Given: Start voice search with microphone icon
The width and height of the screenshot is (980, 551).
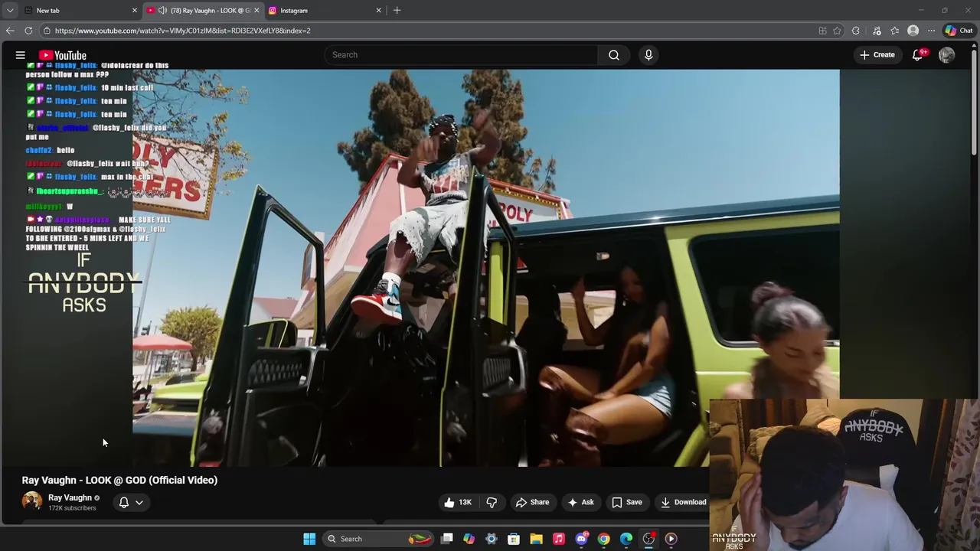Looking at the screenshot, I should point(648,55).
